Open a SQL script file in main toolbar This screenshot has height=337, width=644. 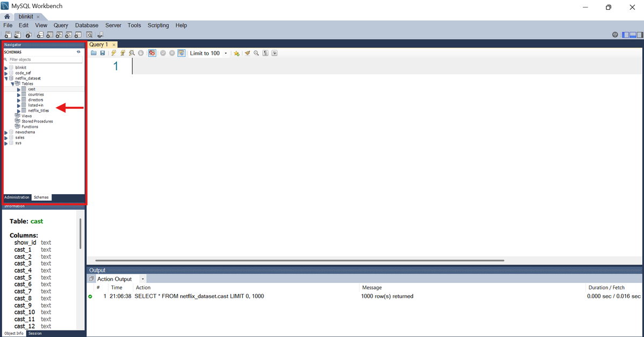pyautogui.click(x=17, y=35)
